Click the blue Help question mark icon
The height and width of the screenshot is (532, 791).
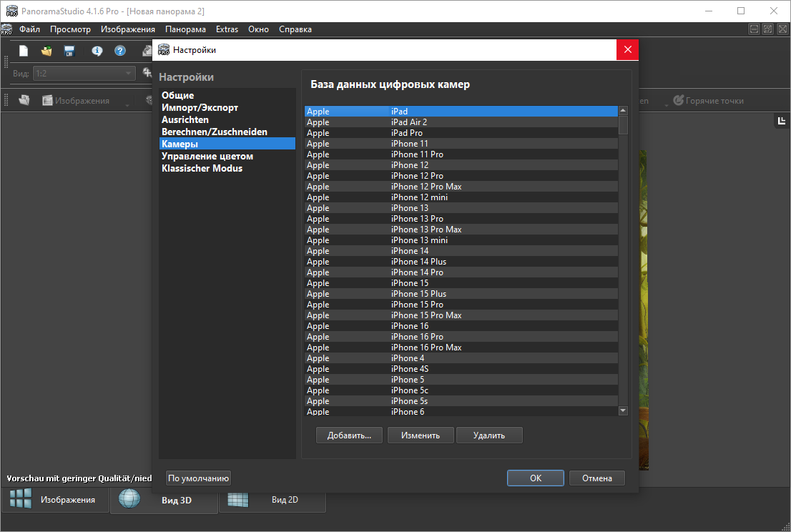click(120, 51)
